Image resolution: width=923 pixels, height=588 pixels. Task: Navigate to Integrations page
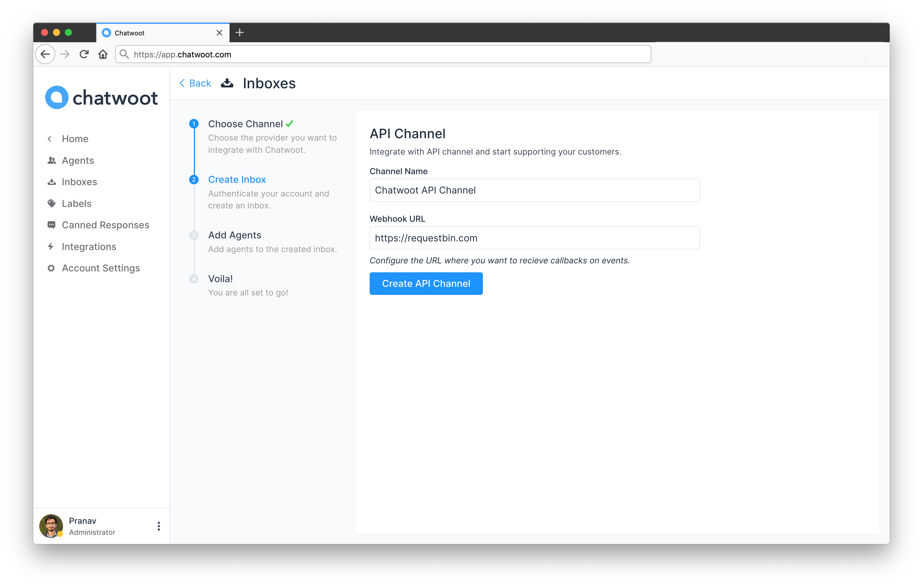[89, 246]
